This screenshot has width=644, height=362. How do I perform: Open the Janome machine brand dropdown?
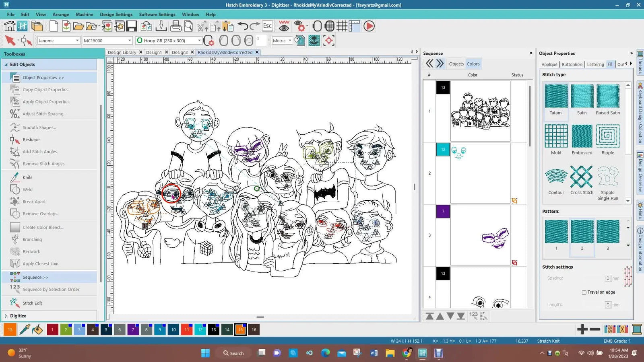pyautogui.click(x=77, y=41)
